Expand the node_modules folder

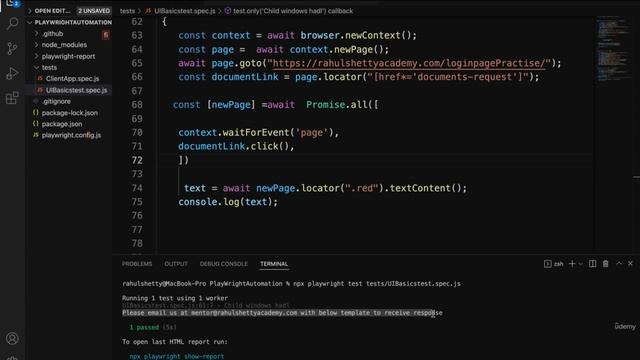click(64, 45)
